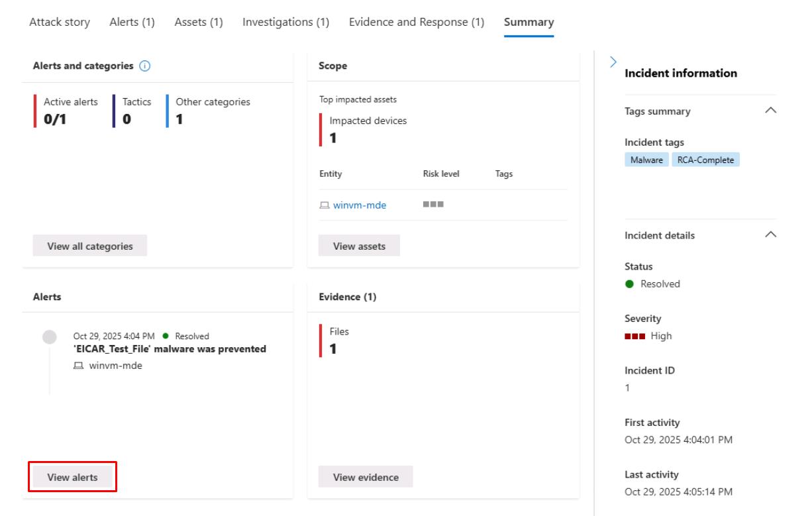Open the Assets (1) tab
This screenshot has height=516, width=812.
(198, 22)
